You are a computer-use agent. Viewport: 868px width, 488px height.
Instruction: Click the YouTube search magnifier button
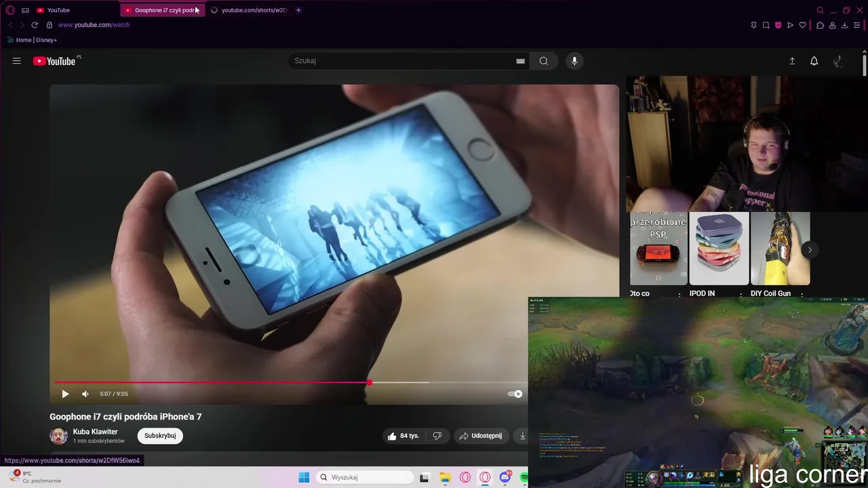click(544, 61)
